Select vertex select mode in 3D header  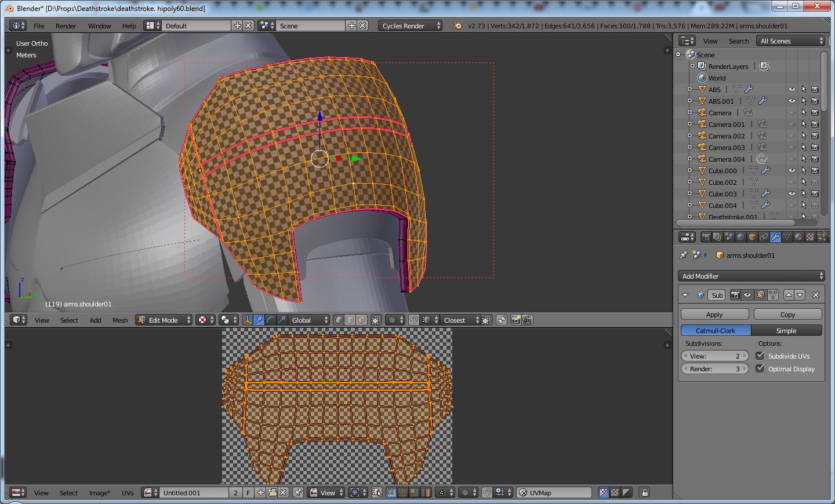(339, 320)
